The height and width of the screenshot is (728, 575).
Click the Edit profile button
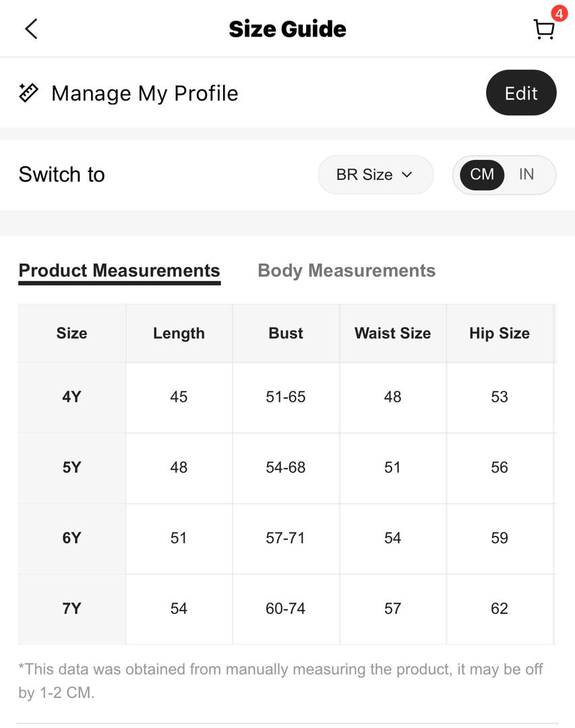(521, 93)
